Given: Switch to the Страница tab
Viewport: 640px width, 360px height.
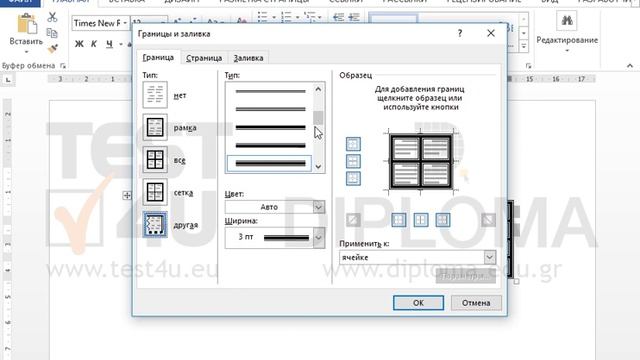Looking at the screenshot, I should 204,58.
